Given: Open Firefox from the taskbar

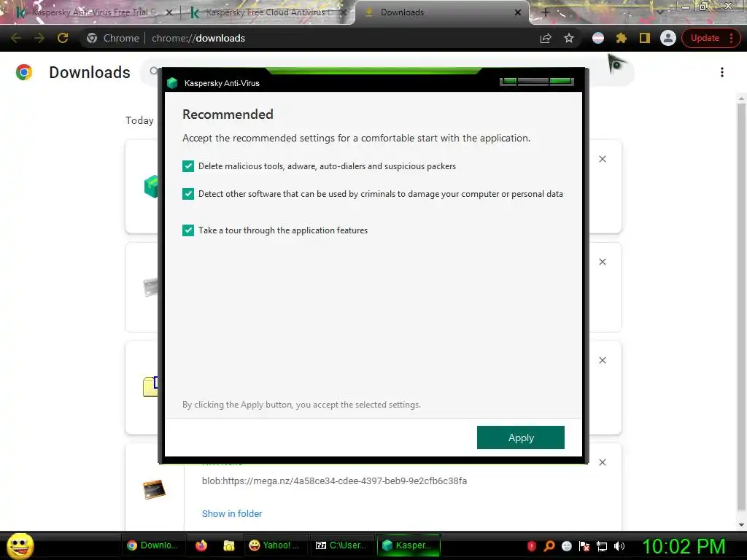Looking at the screenshot, I should (201, 545).
